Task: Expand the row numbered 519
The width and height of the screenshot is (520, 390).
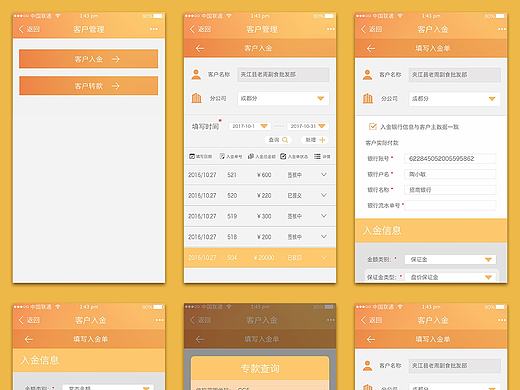Action: (x=324, y=216)
